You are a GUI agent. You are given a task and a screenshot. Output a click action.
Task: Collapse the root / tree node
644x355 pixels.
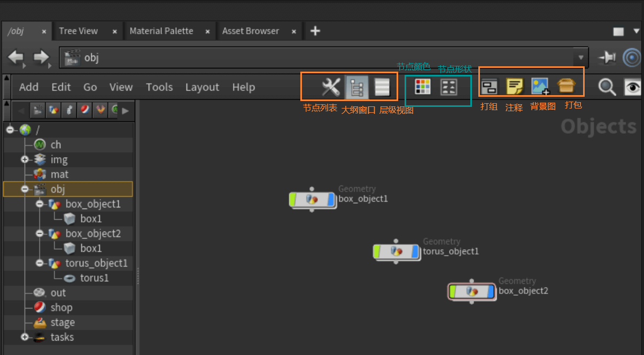(10, 129)
